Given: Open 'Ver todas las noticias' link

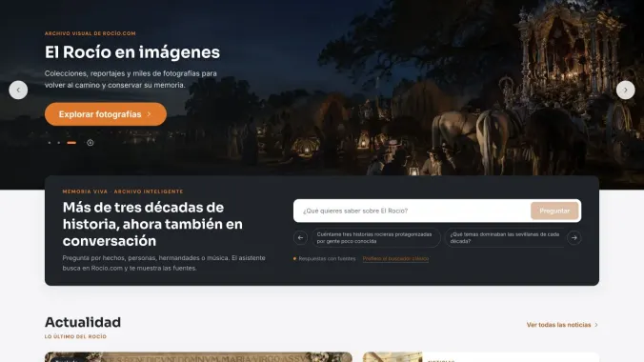Looking at the screenshot, I should click(x=558, y=325).
